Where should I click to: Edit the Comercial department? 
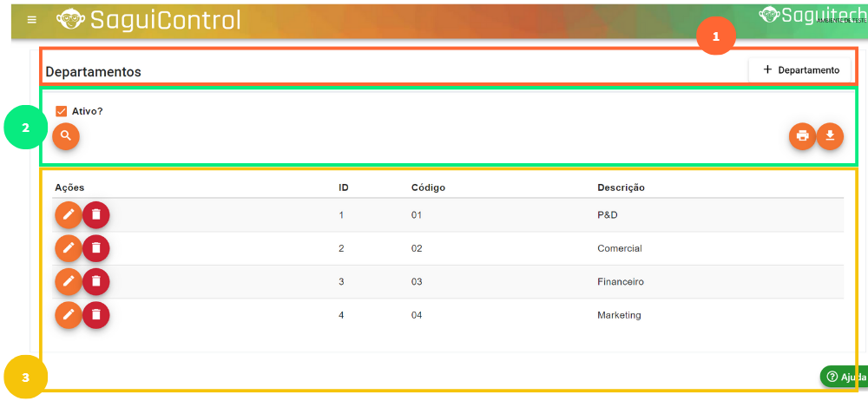(x=69, y=248)
